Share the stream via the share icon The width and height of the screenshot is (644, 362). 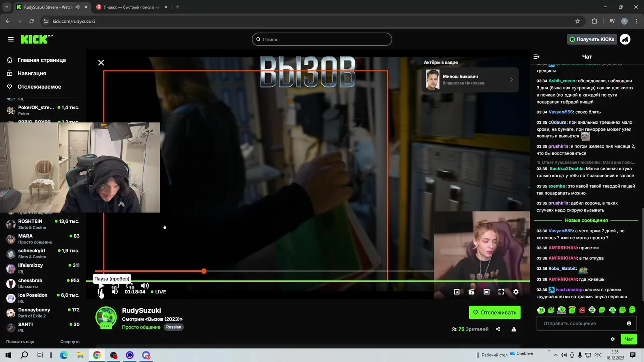498,329
